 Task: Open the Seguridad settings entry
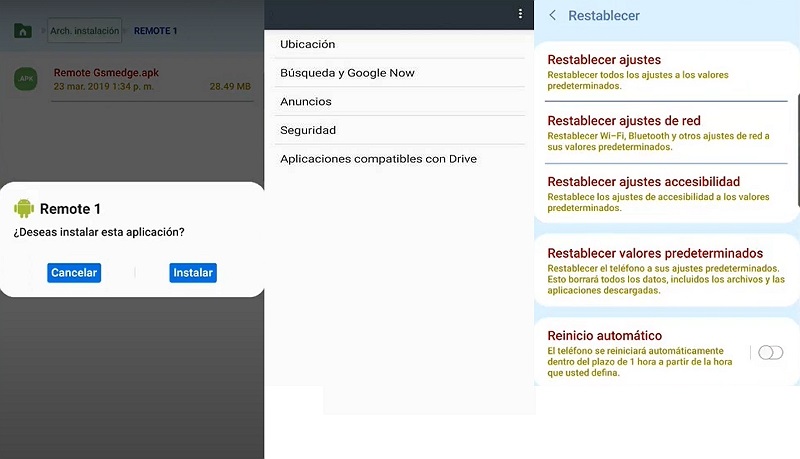pyautogui.click(x=307, y=130)
